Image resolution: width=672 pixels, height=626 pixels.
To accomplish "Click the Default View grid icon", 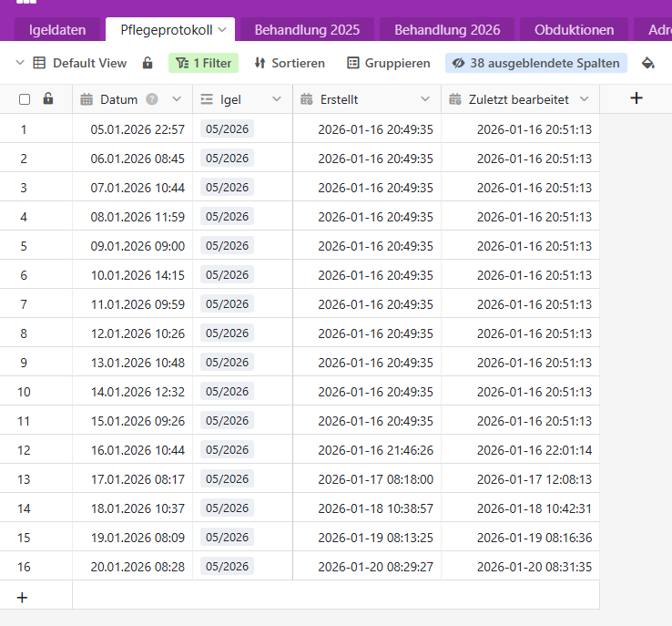I will click(x=39, y=63).
